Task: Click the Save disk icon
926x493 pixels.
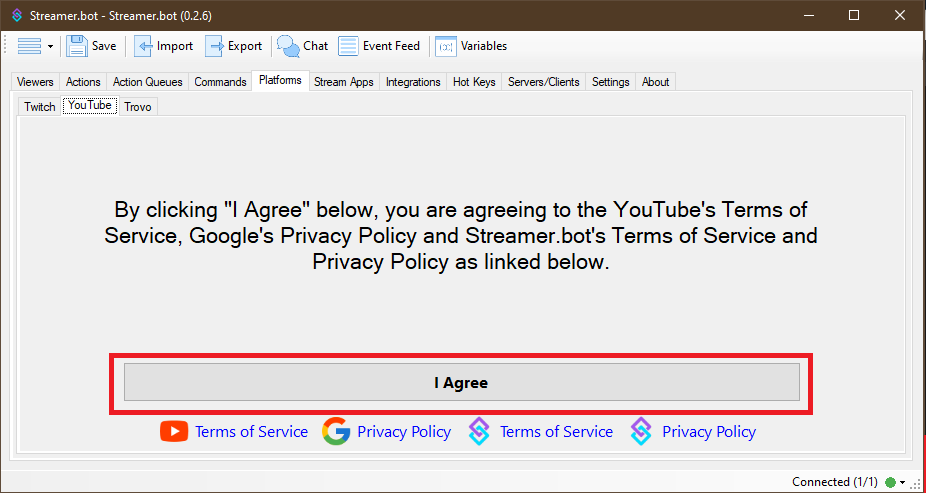Action: (77, 46)
